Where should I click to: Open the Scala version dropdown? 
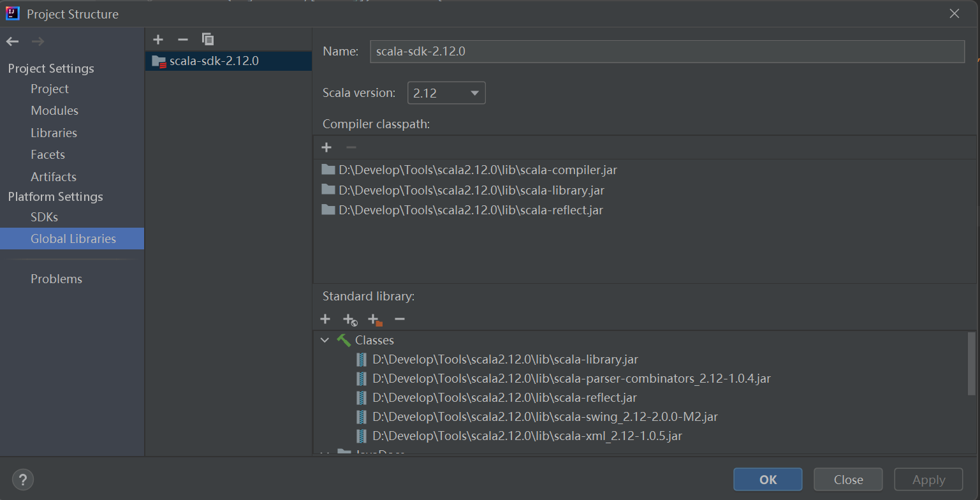pyautogui.click(x=446, y=93)
